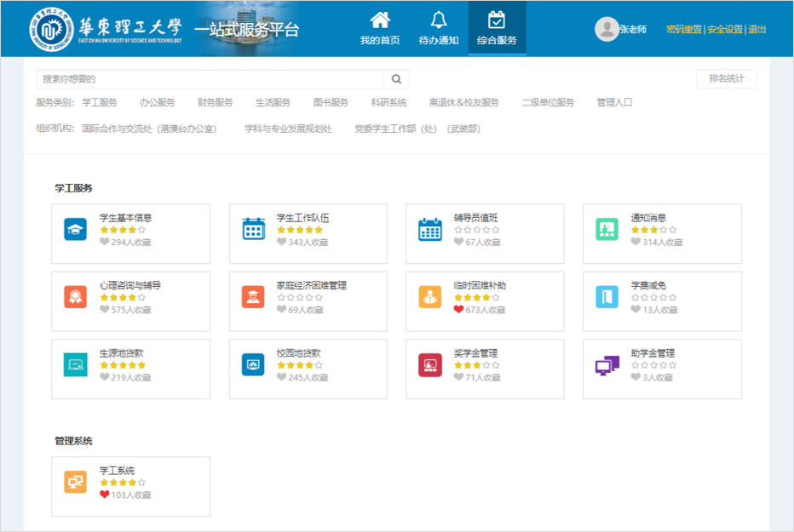Image resolution: width=794 pixels, height=532 pixels.
Task: Filter by 财务服务 category
Action: click(x=215, y=102)
